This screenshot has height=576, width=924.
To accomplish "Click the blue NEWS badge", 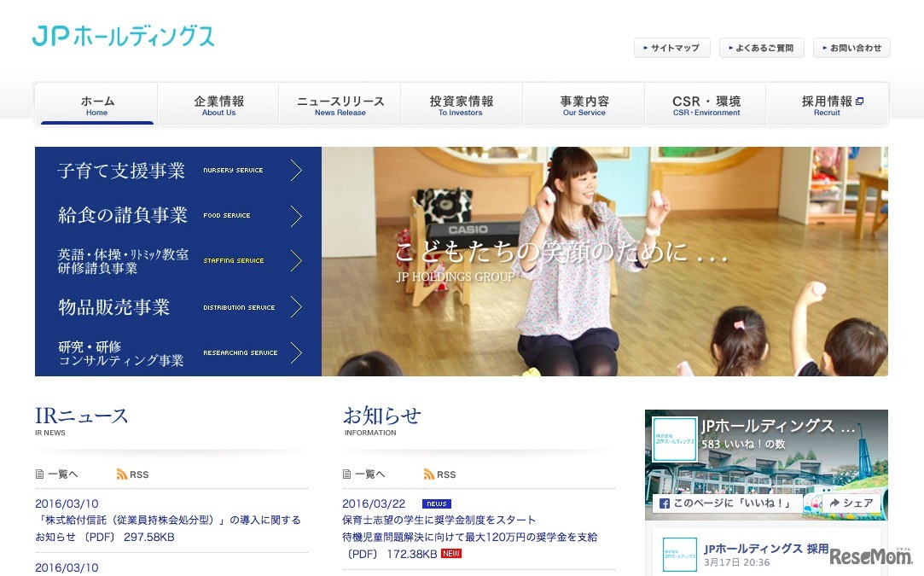I will coord(437,503).
